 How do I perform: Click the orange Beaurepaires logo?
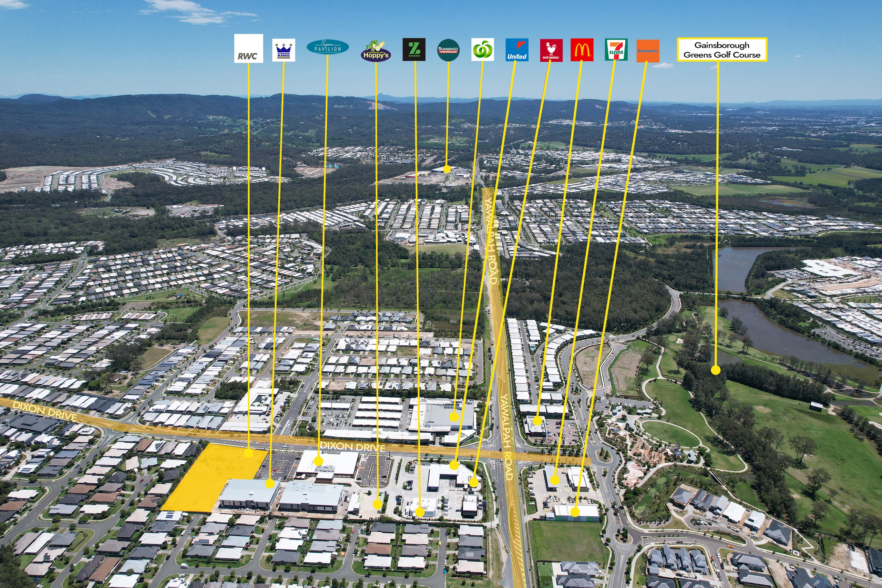pyautogui.click(x=648, y=51)
